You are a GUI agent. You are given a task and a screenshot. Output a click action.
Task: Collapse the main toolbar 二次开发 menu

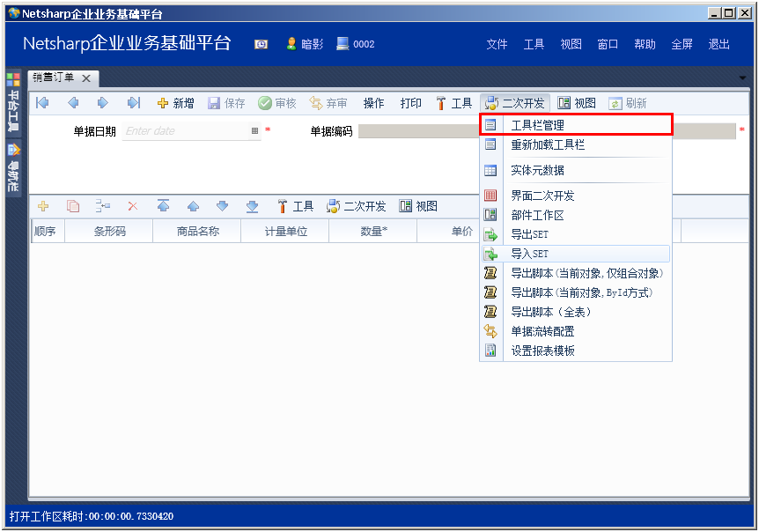pos(515,103)
